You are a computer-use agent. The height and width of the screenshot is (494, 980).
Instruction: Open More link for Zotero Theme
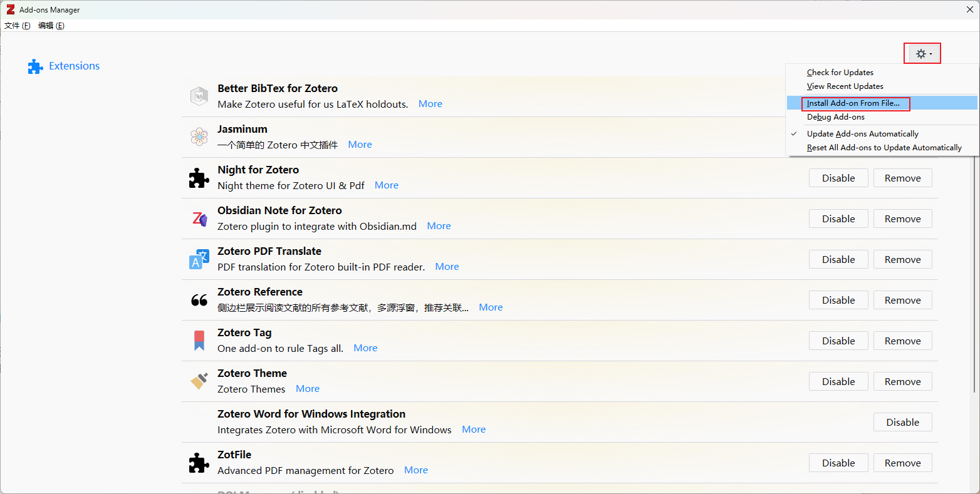coord(308,389)
